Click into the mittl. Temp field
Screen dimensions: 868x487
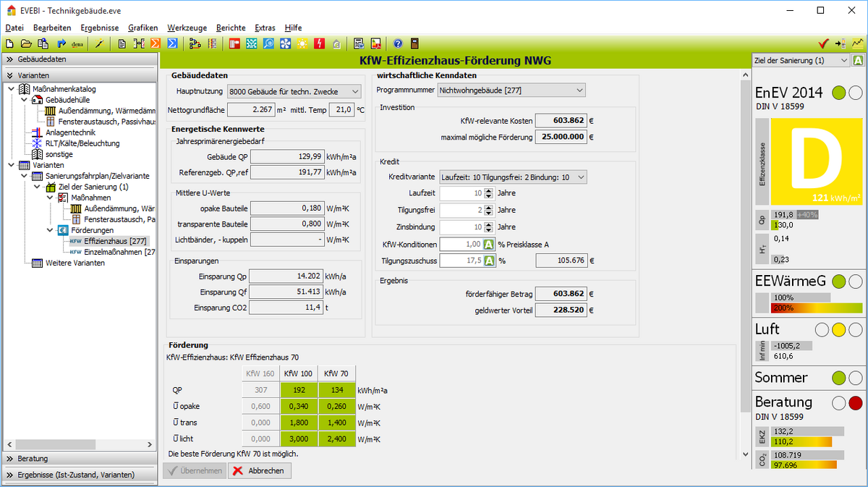tap(341, 110)
